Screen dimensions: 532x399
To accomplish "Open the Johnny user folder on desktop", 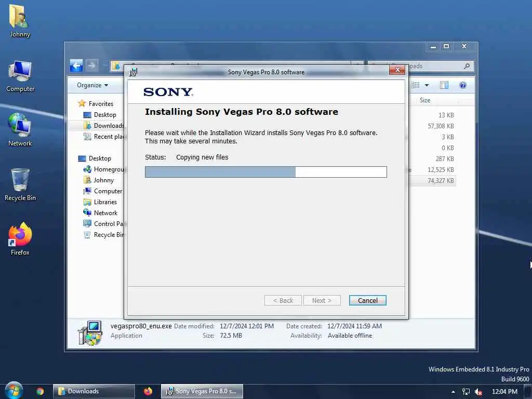I will (20, 21).
